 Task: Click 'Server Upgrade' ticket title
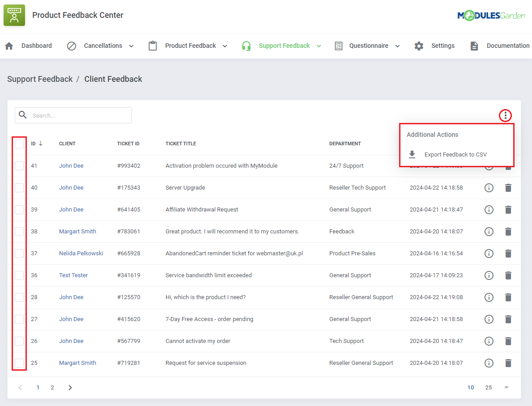(x=185, y=187)
